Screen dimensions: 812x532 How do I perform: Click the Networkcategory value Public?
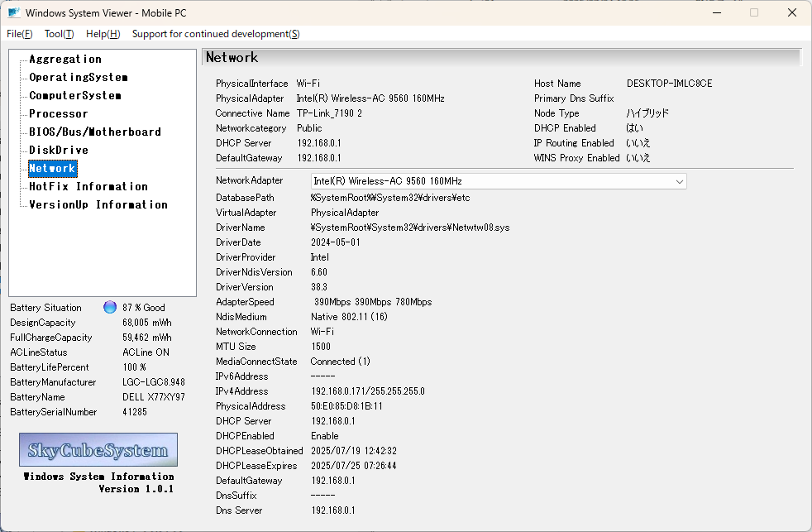(x=309, y=128)
